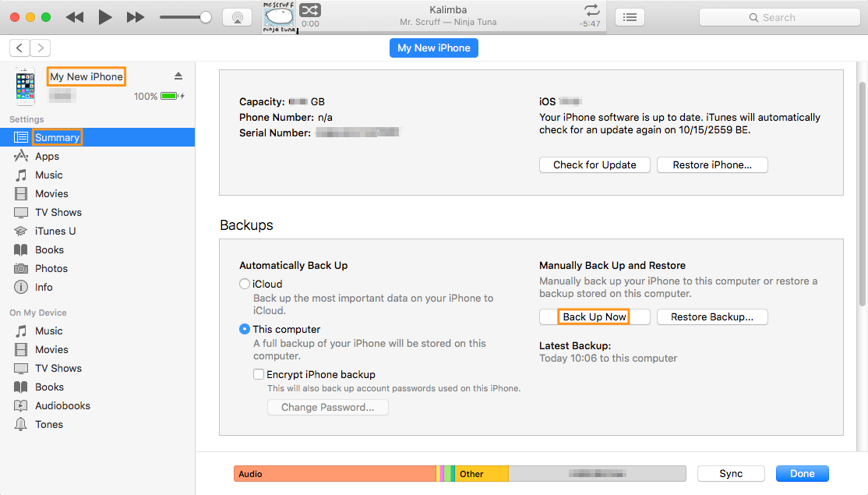The width and height of the screenshot is (868, 495).
Task: Start playback with the Play button
Action: click(x=104, y=17)
